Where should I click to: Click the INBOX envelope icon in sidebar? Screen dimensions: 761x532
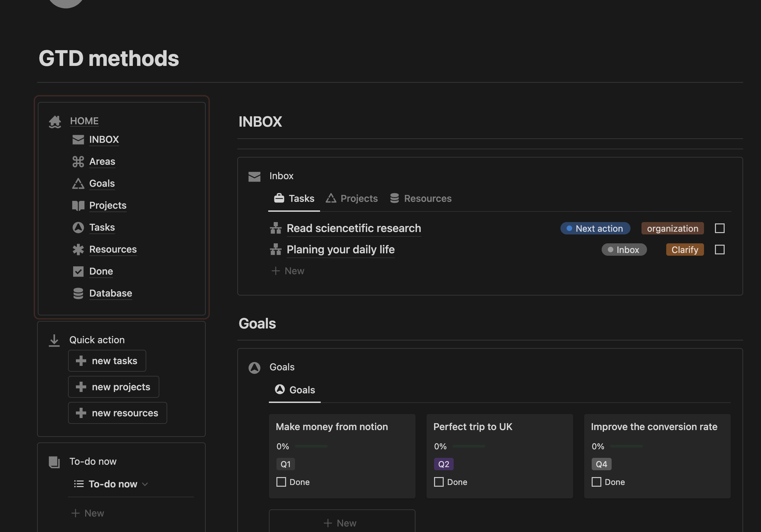click(x=78, y=140)
